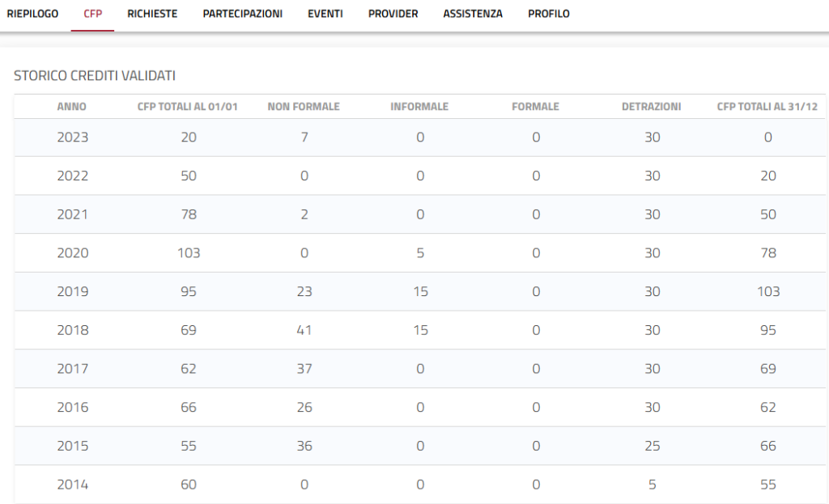
Task: Click the 2018 non formale value 41
Action: 304,330
